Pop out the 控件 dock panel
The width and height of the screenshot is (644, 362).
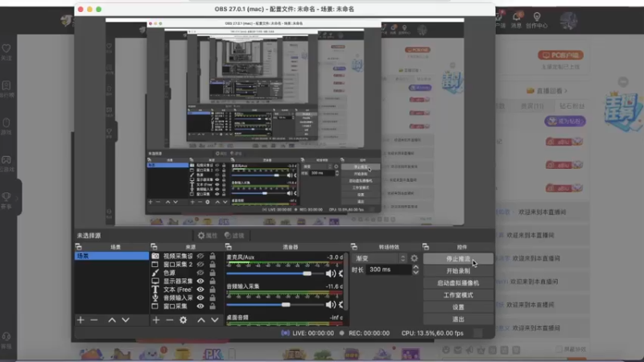pyautogui.click(x=426, y=247)
